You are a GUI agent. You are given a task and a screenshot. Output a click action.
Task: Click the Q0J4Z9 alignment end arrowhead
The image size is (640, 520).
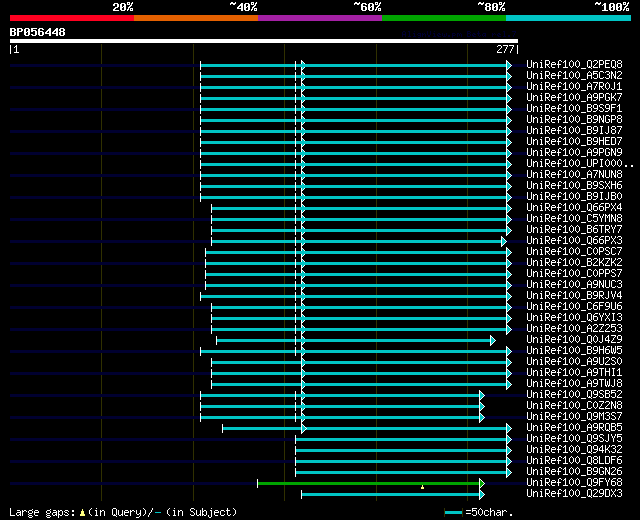[493, 340]
